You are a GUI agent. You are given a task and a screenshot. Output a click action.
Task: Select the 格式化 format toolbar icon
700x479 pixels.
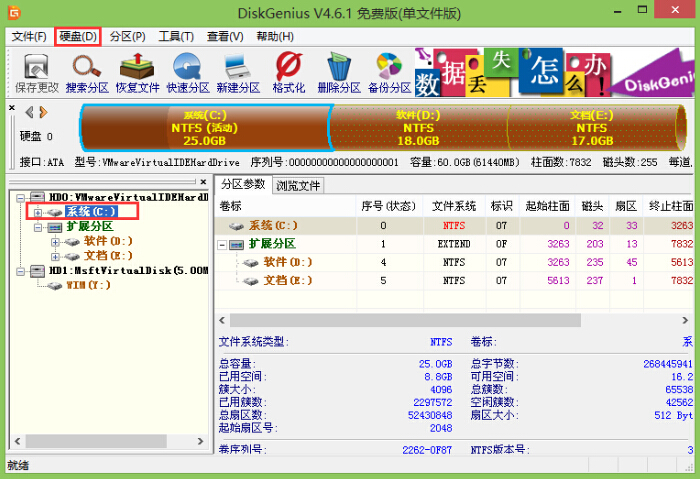coord(288,73)
